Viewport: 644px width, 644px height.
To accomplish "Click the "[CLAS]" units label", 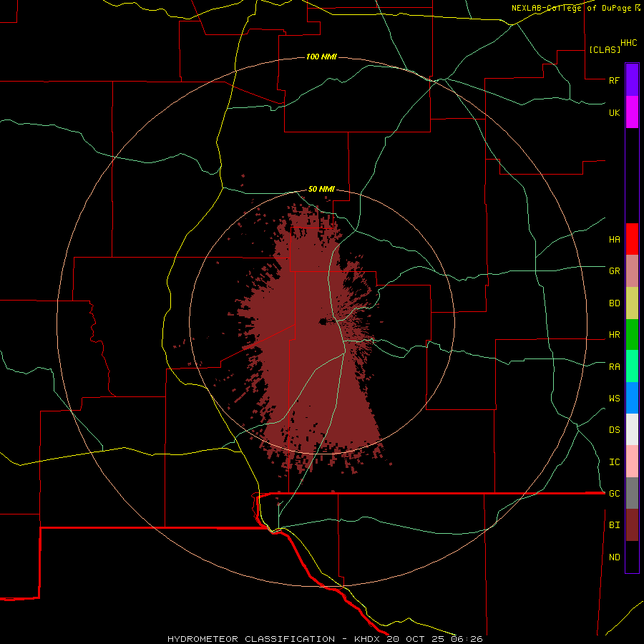I will pos(605,49).
